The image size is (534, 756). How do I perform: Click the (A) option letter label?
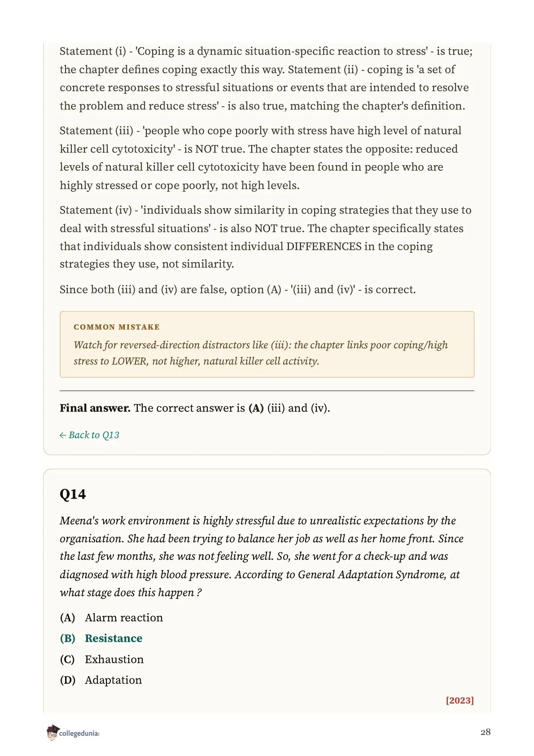(x=67, y=618)
